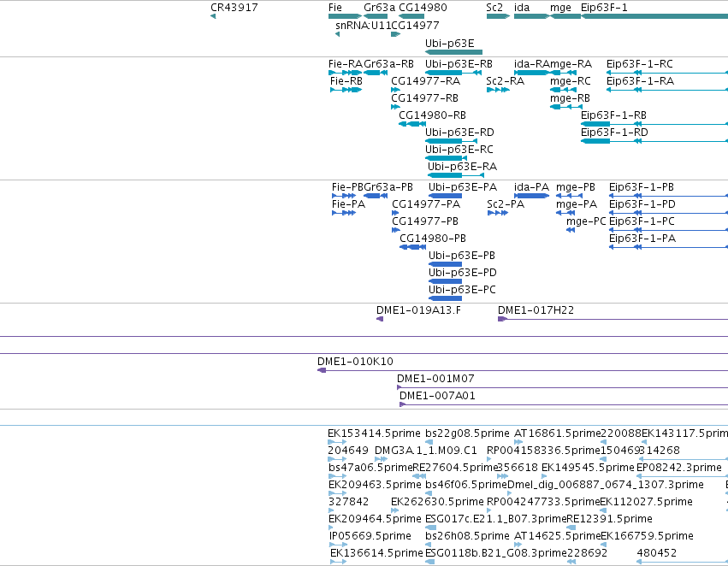Viewport: 728px width, 566px height.
Task: Select the mge-RB transcript label
Action: point(570,98)
